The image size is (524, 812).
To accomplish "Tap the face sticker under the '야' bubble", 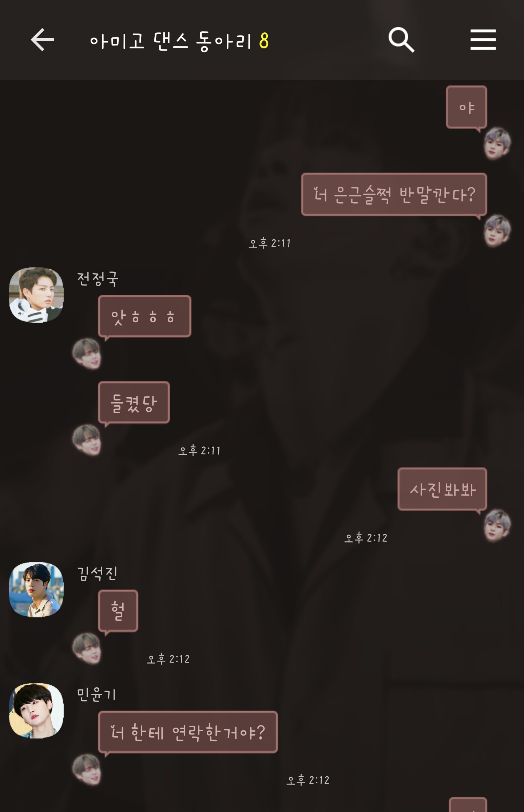I will click(497, 143).
